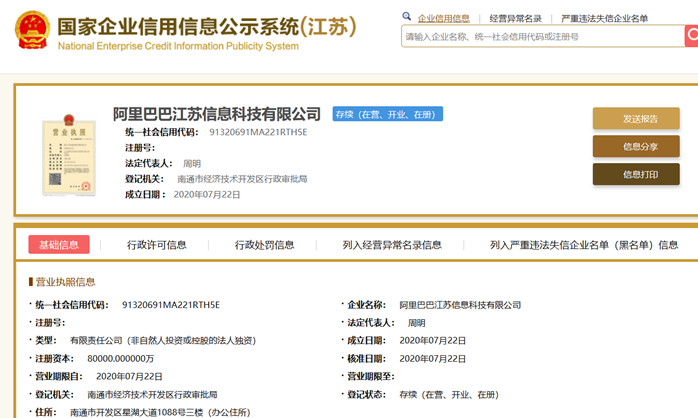Click the site title 国家企业信用信息公示系统(江苏)
The image size is (698, 418).
tap(207, 27)
